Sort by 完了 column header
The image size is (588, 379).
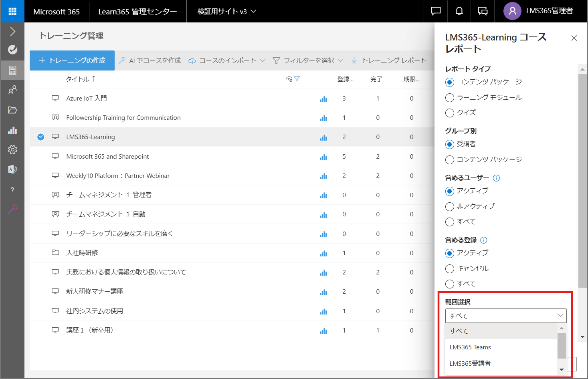376,79
